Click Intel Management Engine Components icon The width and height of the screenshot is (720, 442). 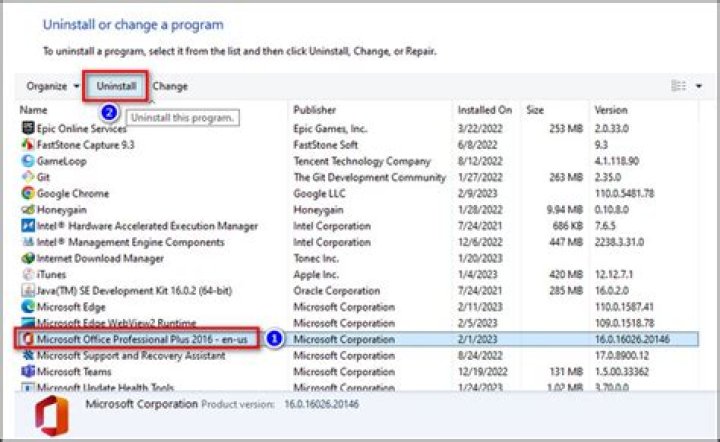pos(28,242)
